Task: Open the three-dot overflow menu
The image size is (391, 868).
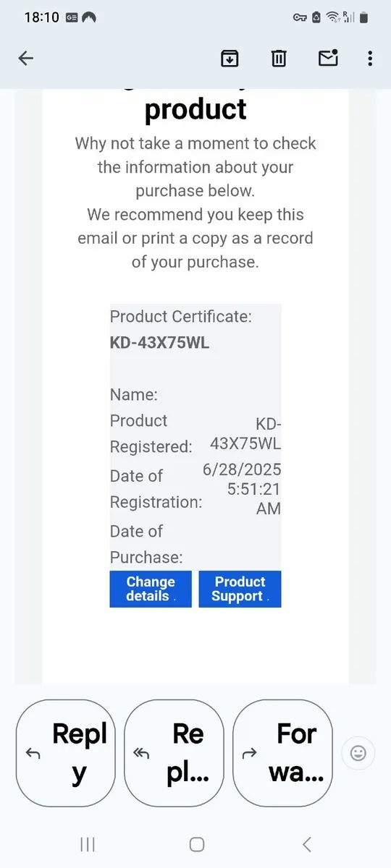Action: (370, 59)
